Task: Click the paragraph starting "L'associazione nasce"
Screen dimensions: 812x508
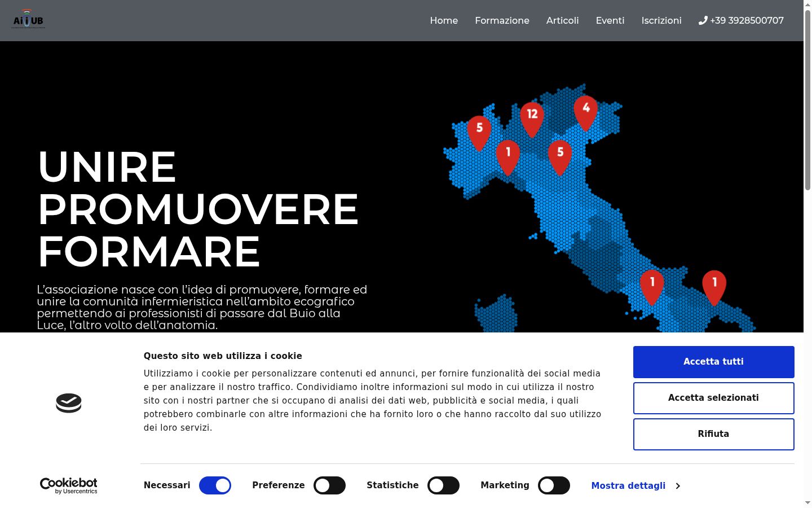Action: click(x=202, y=307)
